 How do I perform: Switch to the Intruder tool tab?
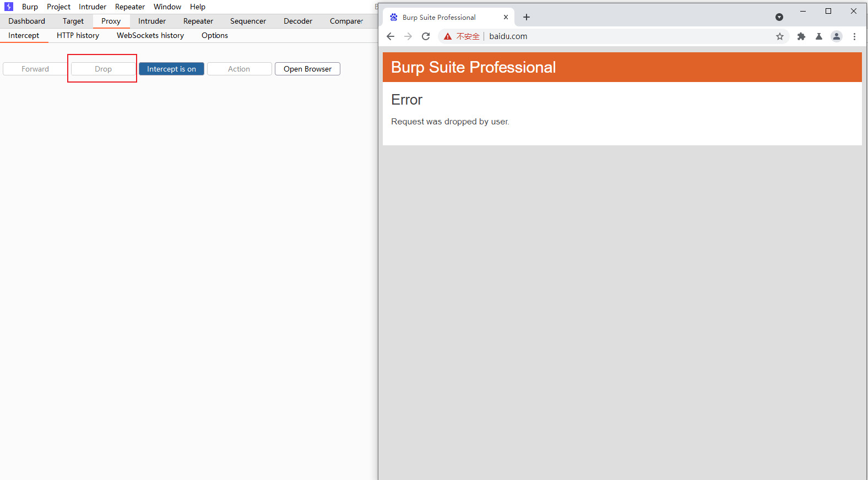pyautogui.click(x=152, y=21)
